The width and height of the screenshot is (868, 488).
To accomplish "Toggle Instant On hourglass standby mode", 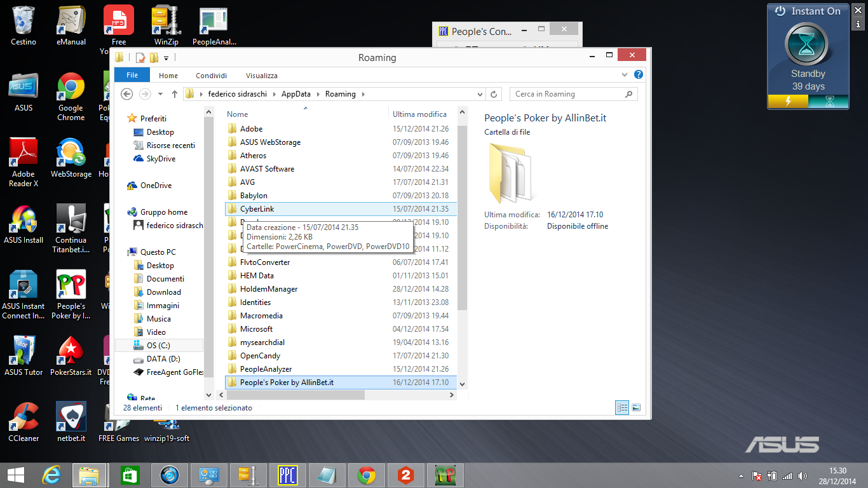I will pos(829,101).
